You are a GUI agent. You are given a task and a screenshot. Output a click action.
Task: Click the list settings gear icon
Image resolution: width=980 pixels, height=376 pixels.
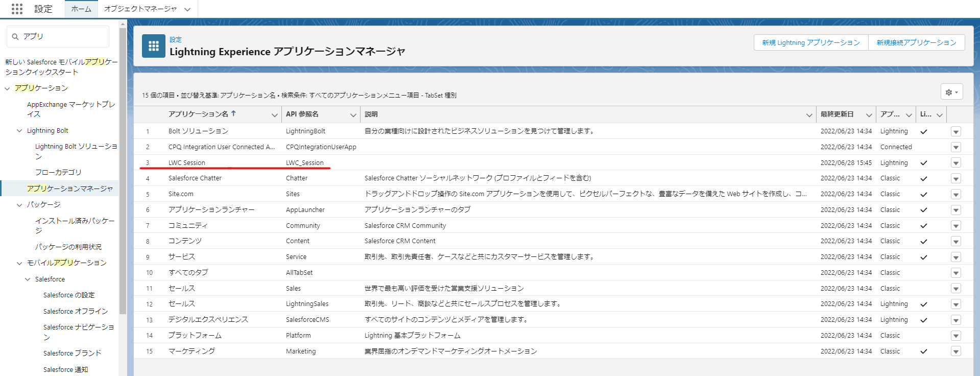pos(951,92)
